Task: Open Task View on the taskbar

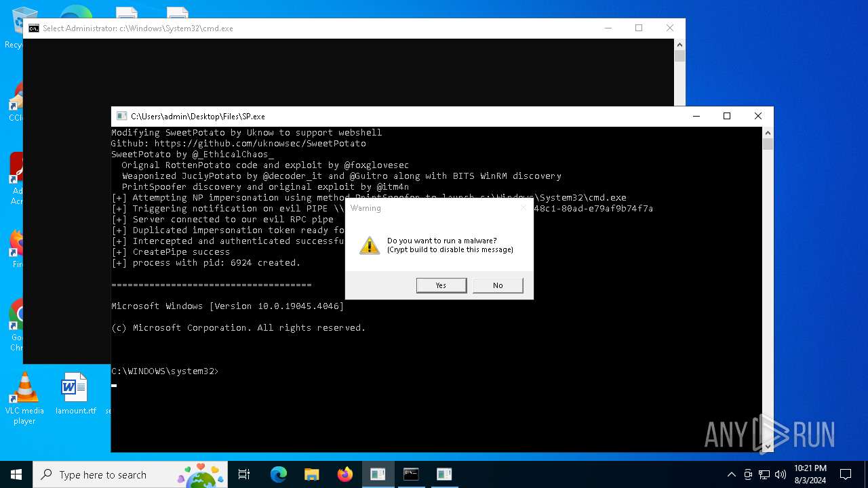Action: tap(244, 474)
